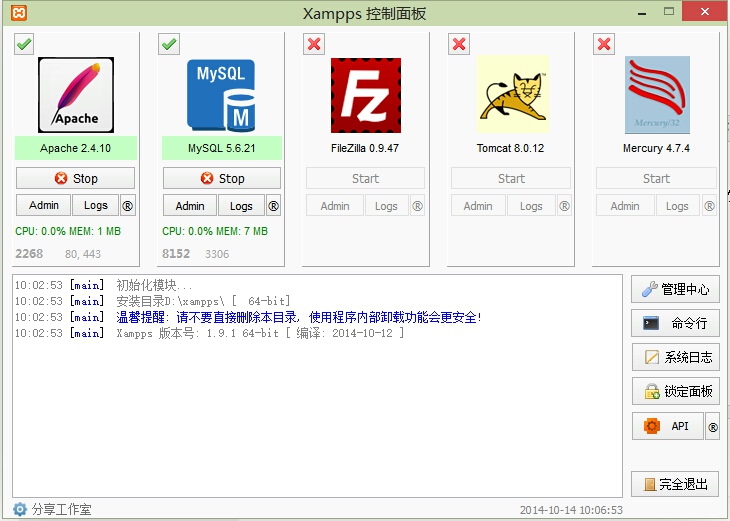
Task: Click MySQL CPU and MEM 7 MB stats
Action: 215,231
